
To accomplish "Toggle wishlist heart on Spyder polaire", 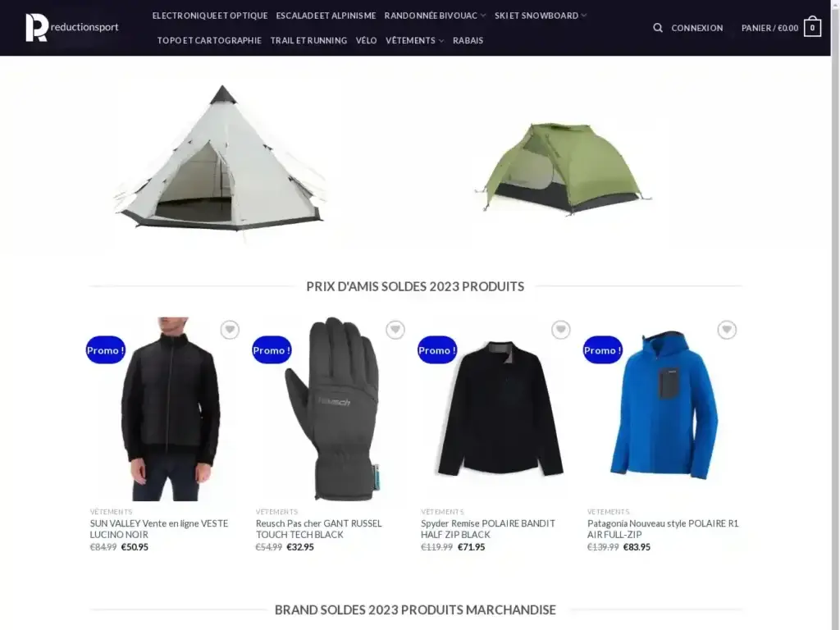I will (561, 330).
